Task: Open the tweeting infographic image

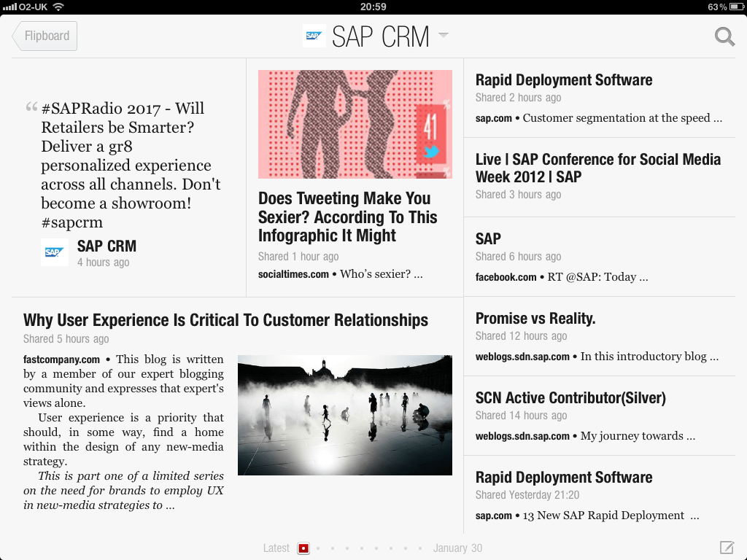Action: coord(355,124)
